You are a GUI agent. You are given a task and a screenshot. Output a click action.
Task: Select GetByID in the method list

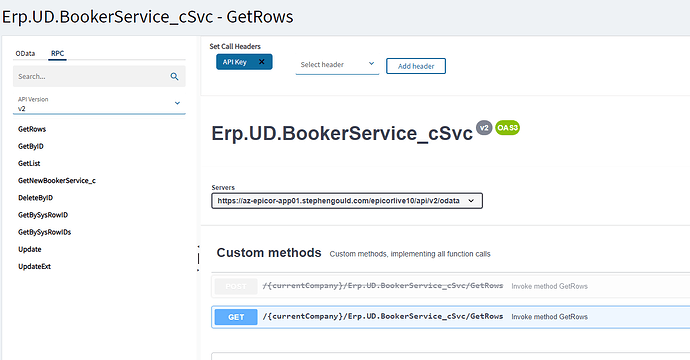click(x=31, y=146)
